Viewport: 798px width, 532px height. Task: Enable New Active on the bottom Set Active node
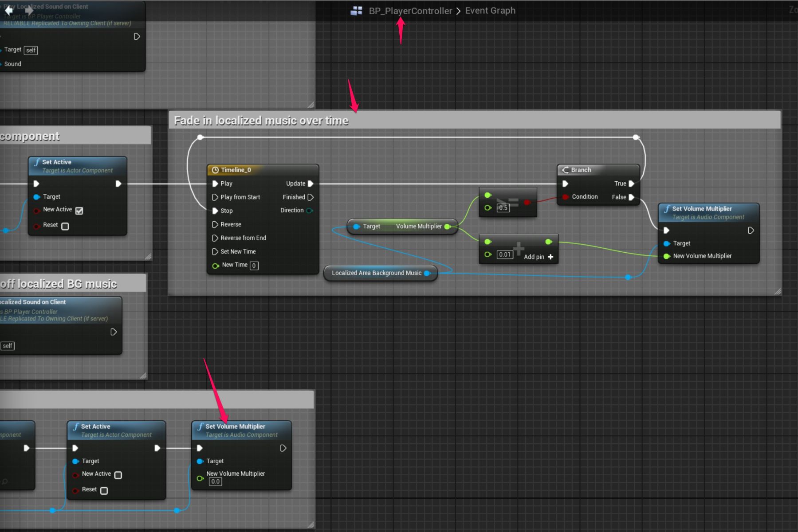click(118, 475)
